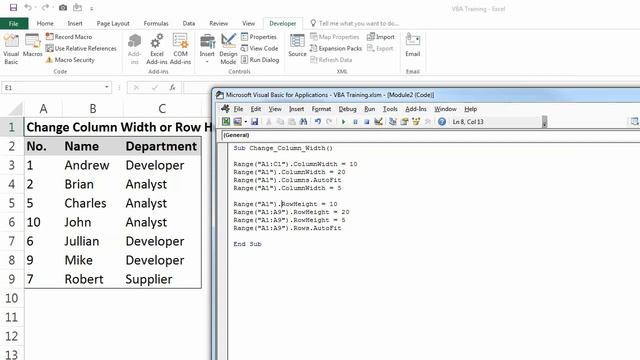This screenshot has width=640, height=360.
Task: Select the Department header cell
Action: [162, 146]
